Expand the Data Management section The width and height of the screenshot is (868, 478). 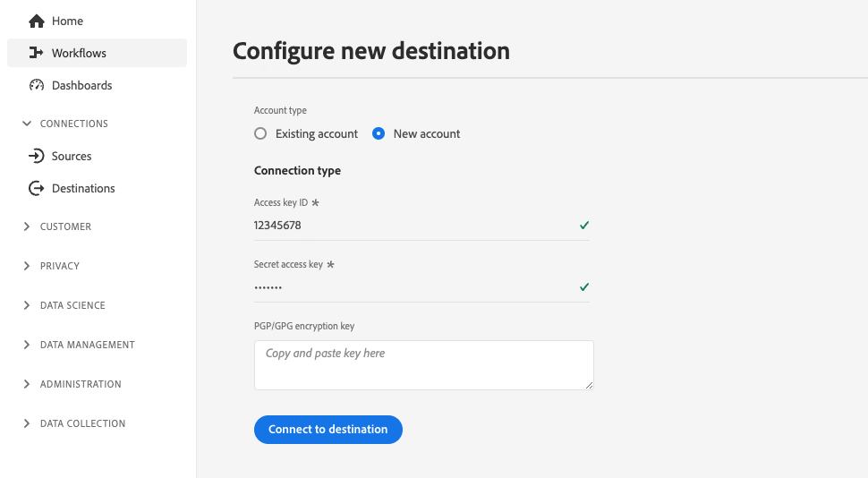pyautogui.click(x=27, y=345)
